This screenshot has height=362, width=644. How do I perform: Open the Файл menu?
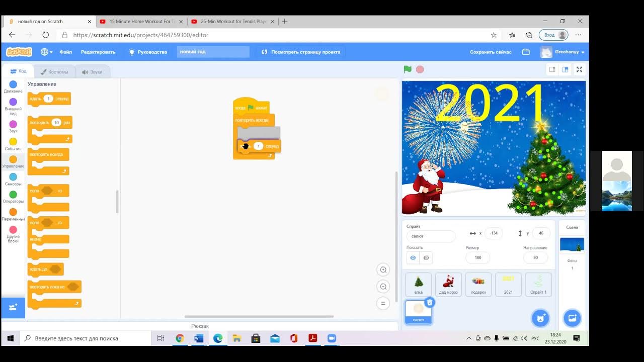pos(66,52)
